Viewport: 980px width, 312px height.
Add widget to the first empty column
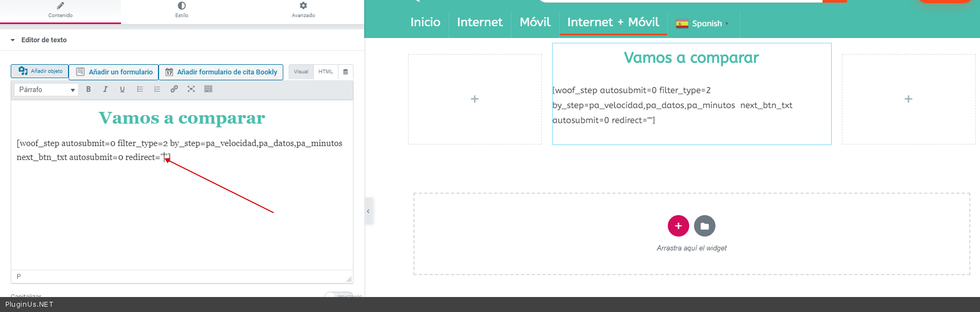pyautogui.click(x=474, y=99)
